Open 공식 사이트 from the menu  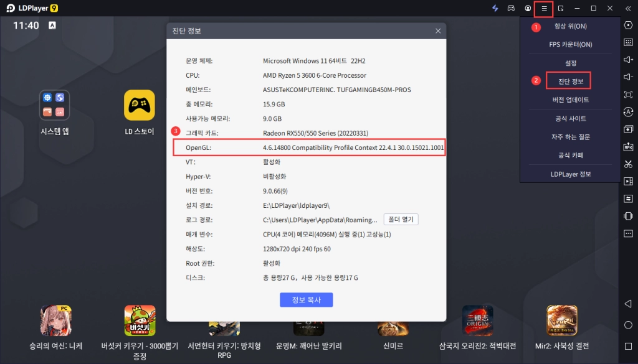[x=571, y=118]
